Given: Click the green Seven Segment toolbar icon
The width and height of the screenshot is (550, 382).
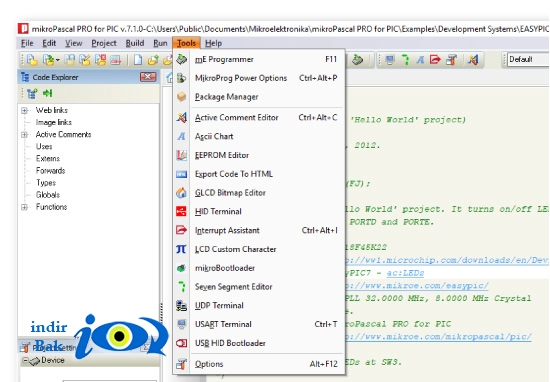Looking at the screenshot, I should tap(406, 60).
